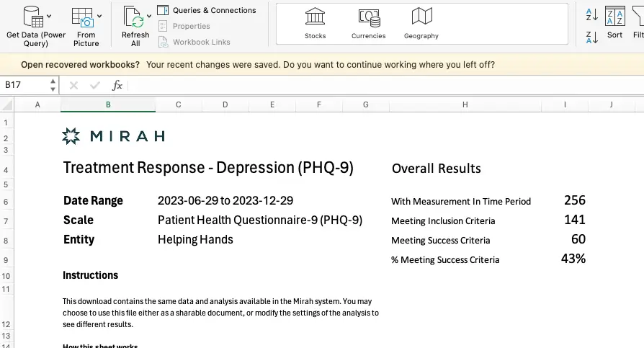
Task: Open the Sort dialog
Action: 615,23
